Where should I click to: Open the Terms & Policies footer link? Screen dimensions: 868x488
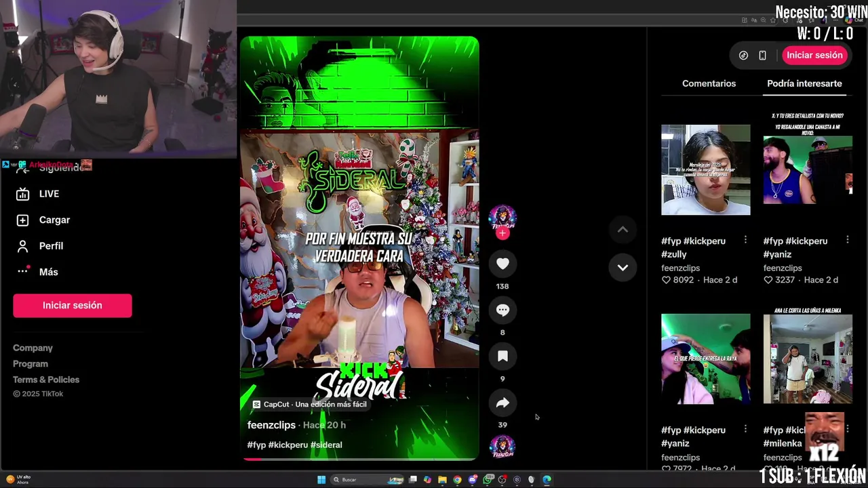pos(46,380)
